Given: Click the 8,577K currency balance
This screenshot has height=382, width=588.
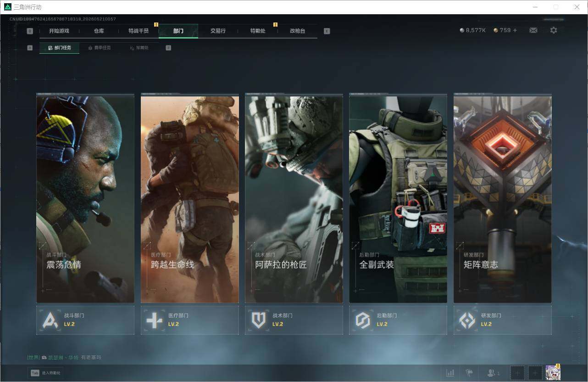Looking at the screenshot, I should point(476,30).
